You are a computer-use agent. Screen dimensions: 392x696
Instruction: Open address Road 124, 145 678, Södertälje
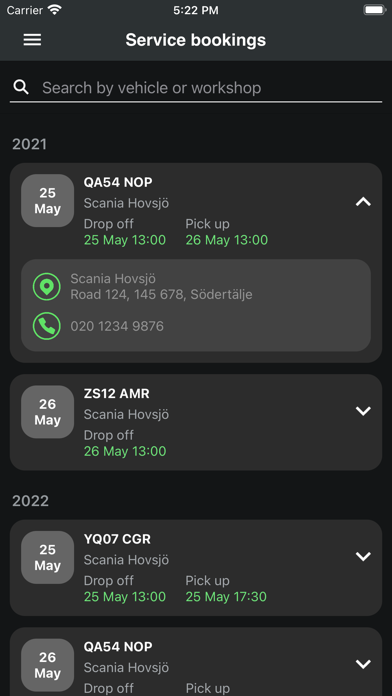(162, 294)
